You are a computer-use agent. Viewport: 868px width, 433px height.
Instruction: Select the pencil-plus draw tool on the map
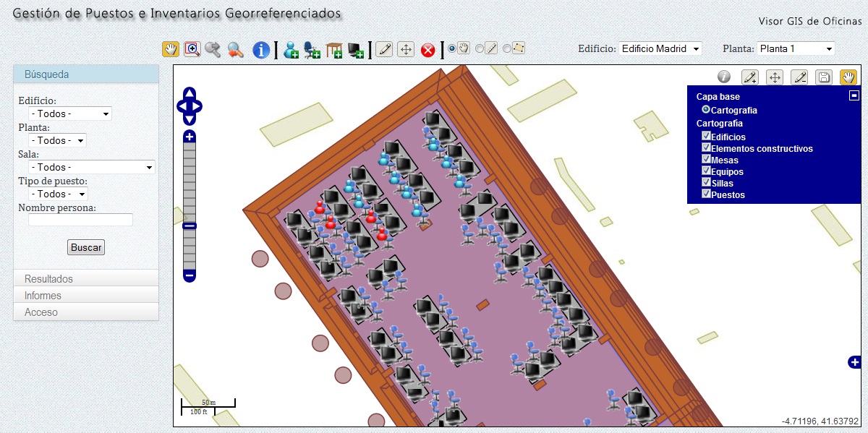tap(750, 77)
